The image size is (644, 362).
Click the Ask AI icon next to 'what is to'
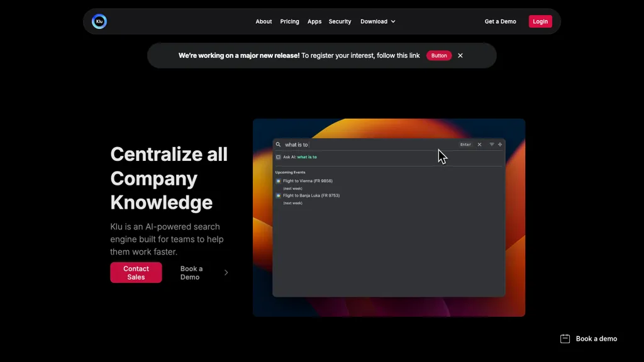click(279, 156)
